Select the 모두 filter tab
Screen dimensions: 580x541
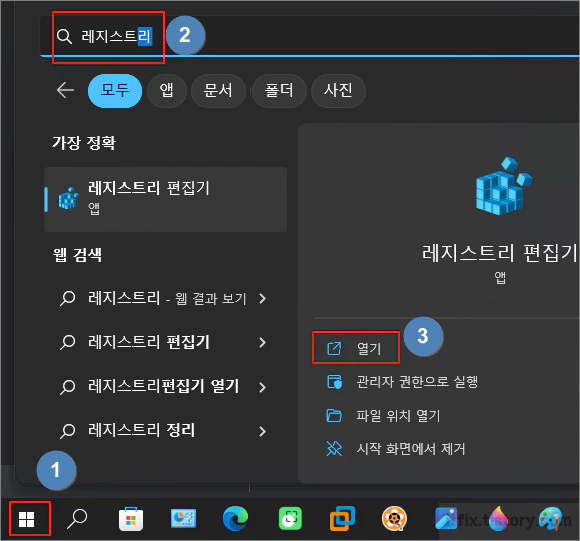115,91
